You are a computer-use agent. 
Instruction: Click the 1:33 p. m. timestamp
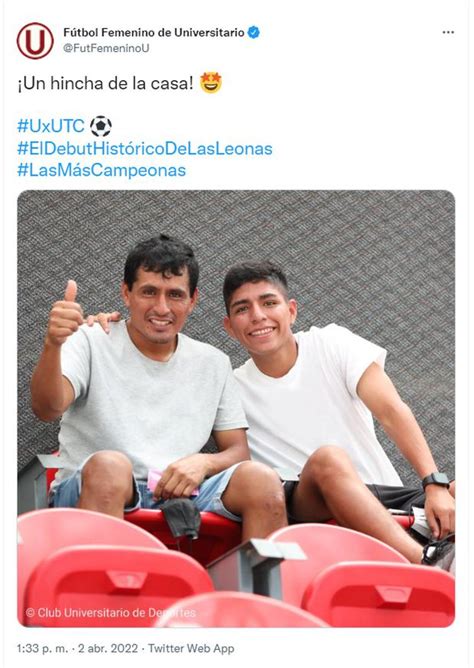point(43,648)
